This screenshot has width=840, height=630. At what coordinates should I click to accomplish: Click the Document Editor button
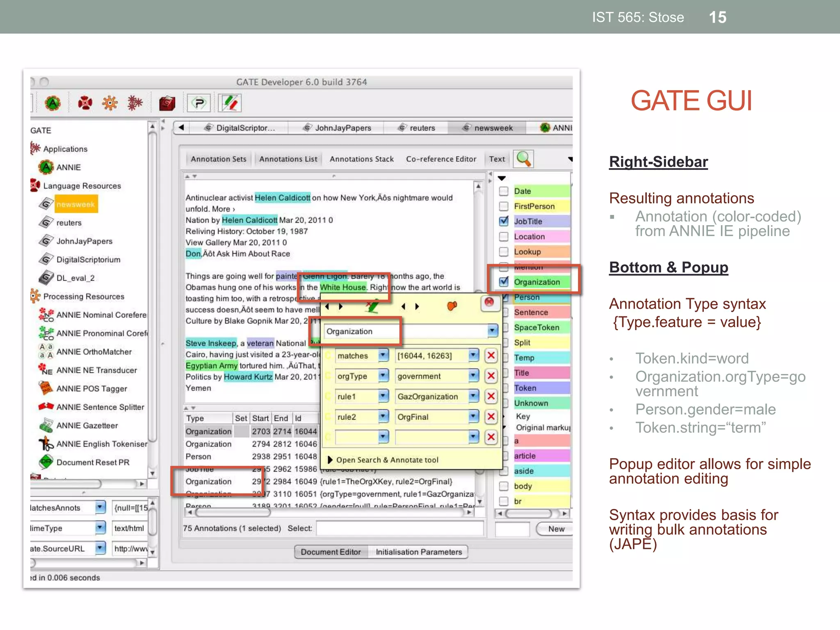point(331,552)
